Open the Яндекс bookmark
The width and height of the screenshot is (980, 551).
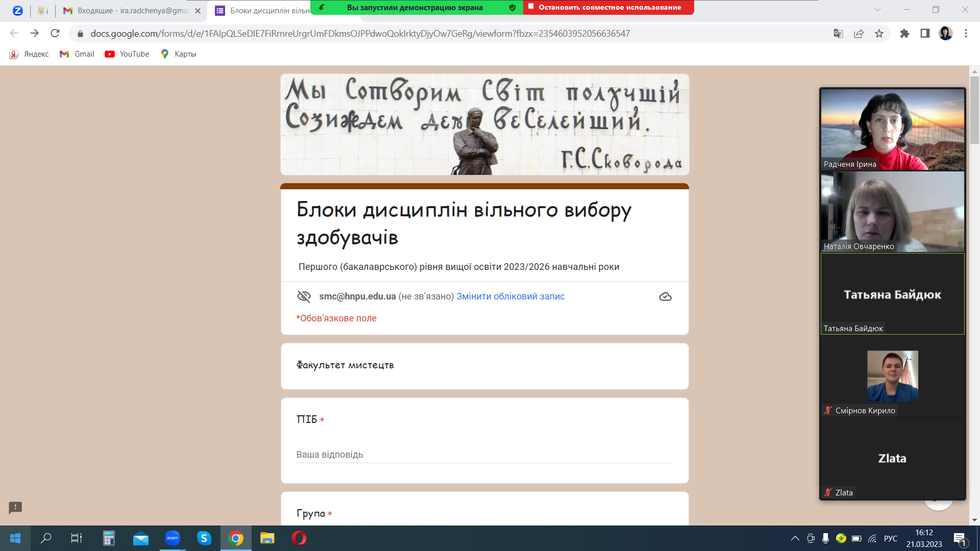(29, 54)
